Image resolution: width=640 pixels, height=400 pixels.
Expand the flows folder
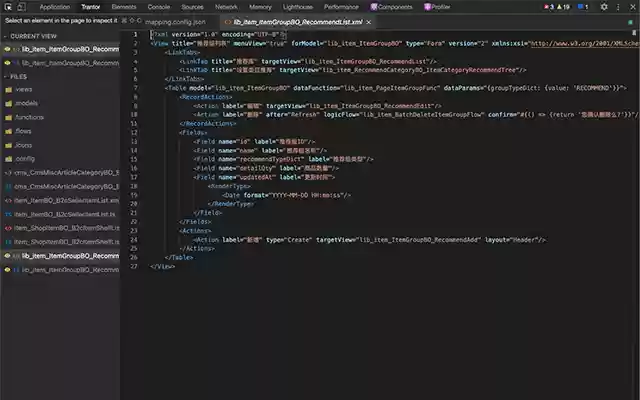[x=23, y=131]
